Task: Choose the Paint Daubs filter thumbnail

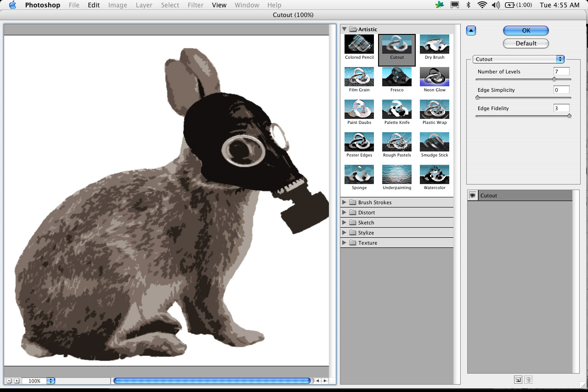Action: coord(359,109)
